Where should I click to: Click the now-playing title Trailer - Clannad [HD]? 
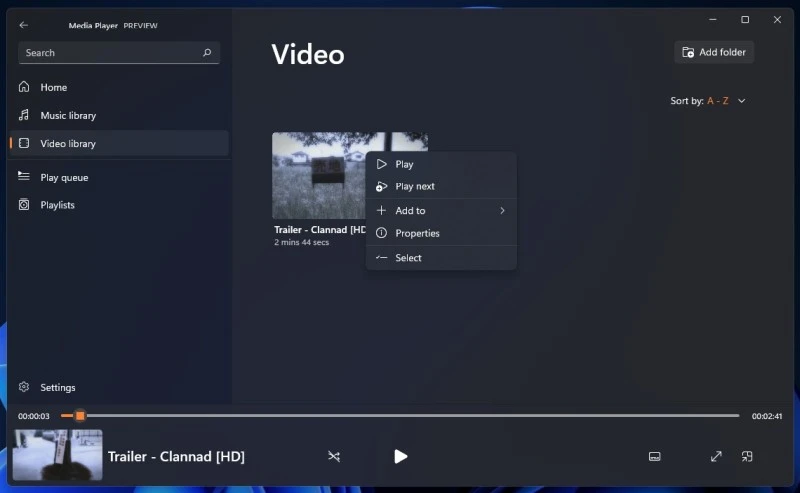(x=176, y=456)
